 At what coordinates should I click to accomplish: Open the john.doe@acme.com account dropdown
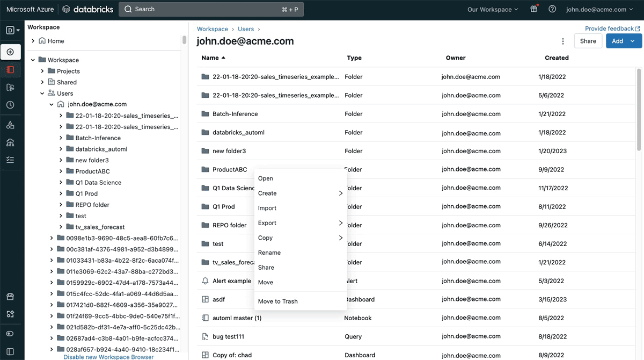tap(599, 9)
